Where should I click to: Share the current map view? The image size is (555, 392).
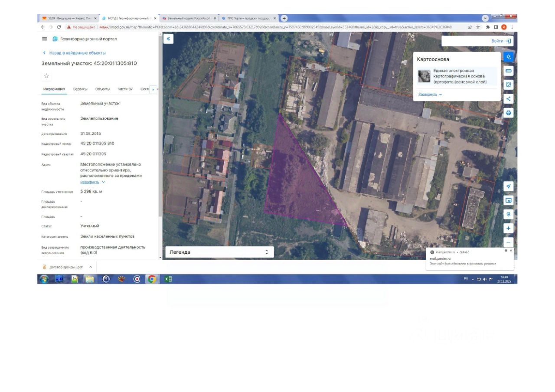(509, 99)
